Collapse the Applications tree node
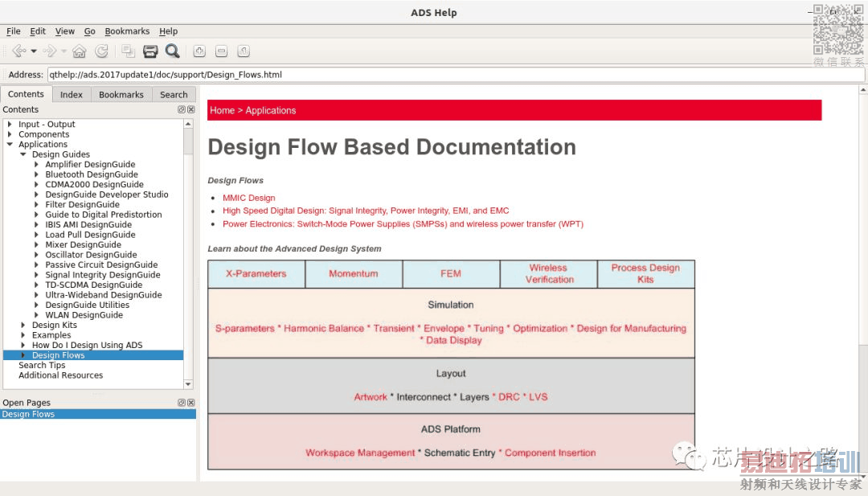868x496 pixels. [x=10, y=144]
